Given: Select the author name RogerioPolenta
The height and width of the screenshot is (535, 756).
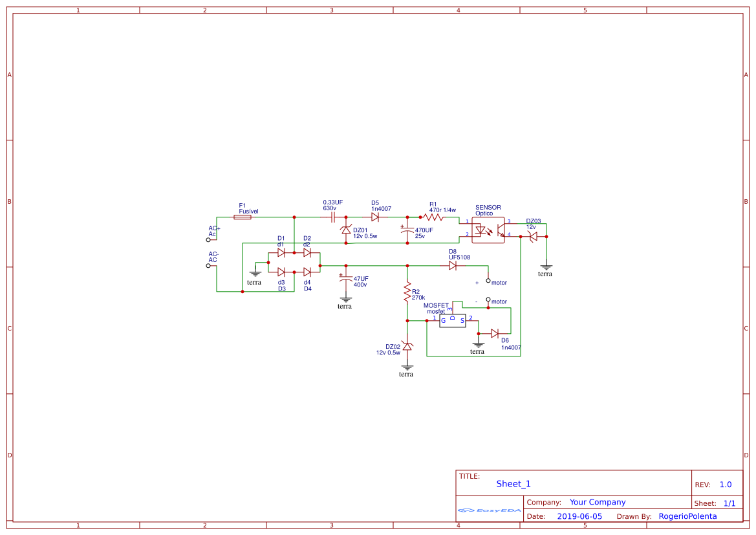Looking at the screenshot, I should coord(687,516).
